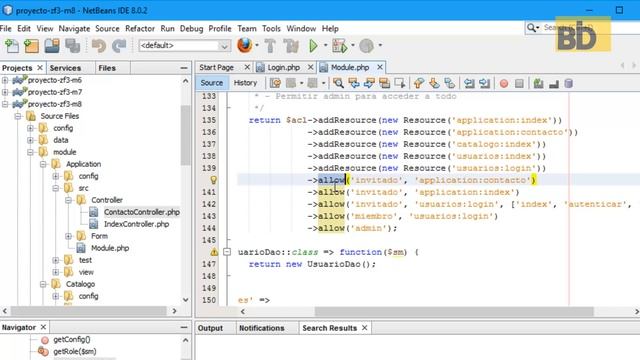Click the Save All toolbar icon

click(x=73, y=45)
